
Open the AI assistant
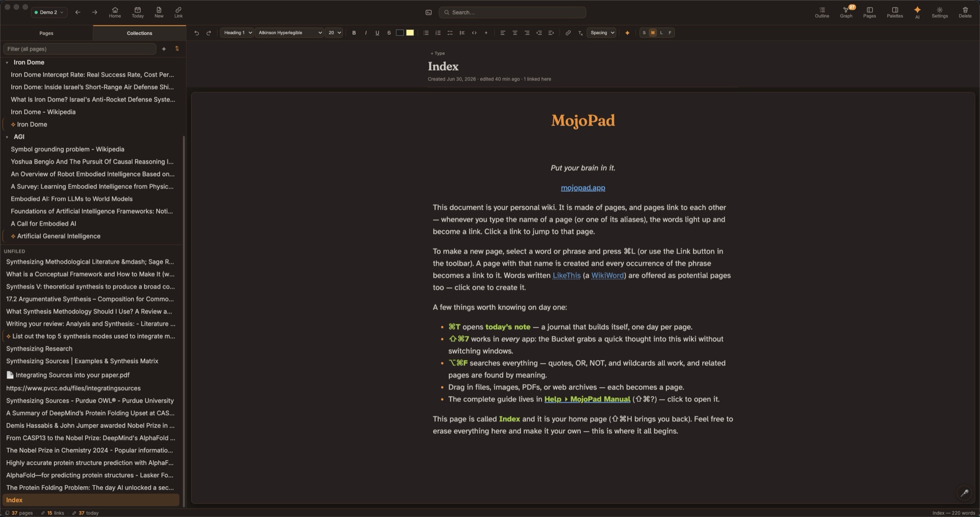(x=917, y=12)
